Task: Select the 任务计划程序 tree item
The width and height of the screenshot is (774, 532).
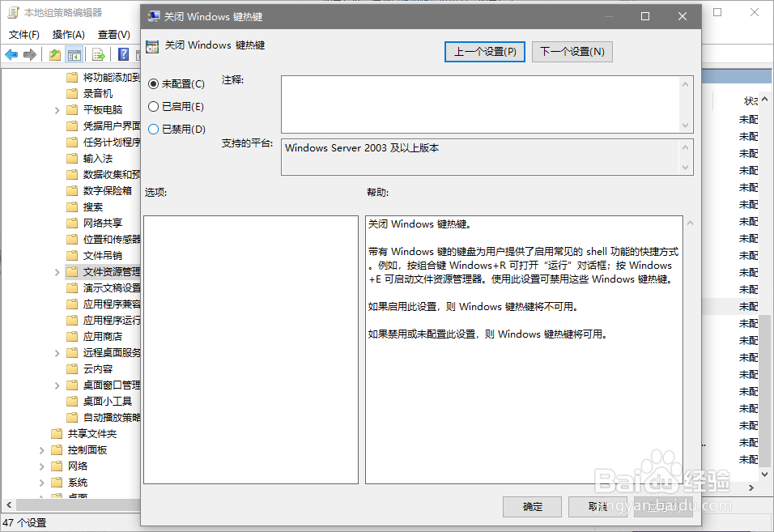Action: 104,143
